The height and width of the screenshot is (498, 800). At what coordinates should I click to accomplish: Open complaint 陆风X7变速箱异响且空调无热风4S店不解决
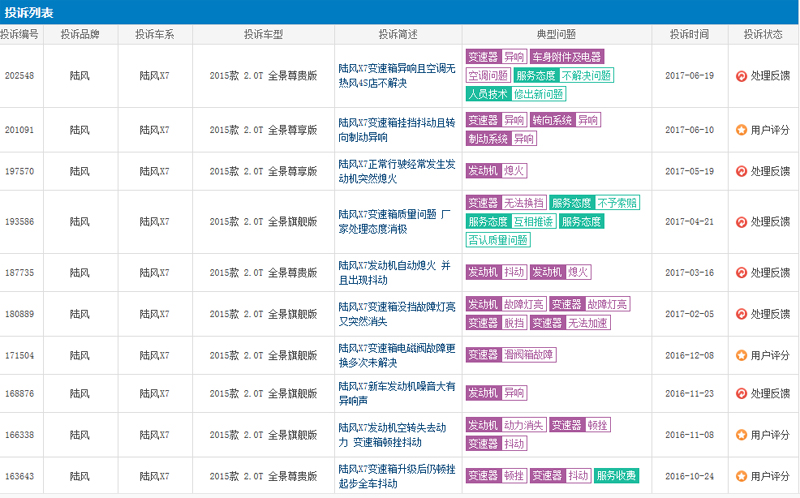coord(397,76)
